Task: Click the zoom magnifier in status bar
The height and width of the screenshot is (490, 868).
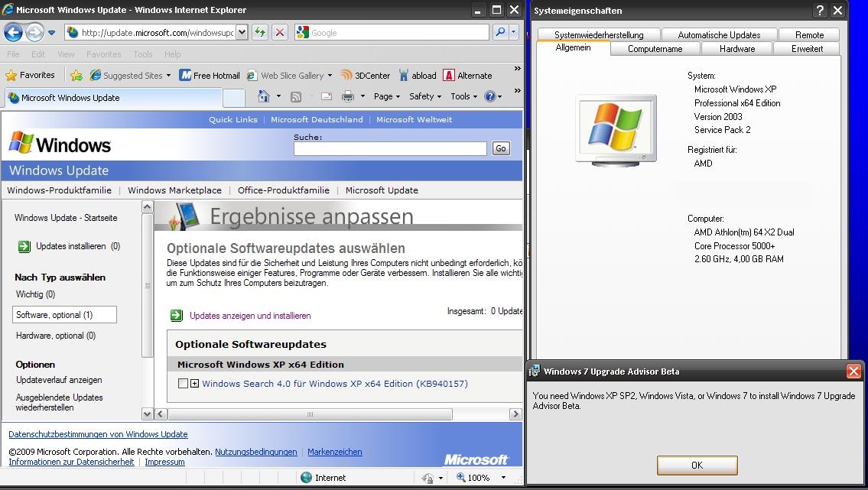Action: click(460, 477)
